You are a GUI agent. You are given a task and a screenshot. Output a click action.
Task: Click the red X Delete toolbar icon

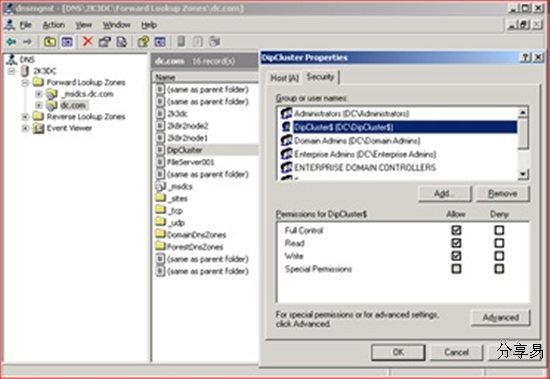[x=87, y=42]
